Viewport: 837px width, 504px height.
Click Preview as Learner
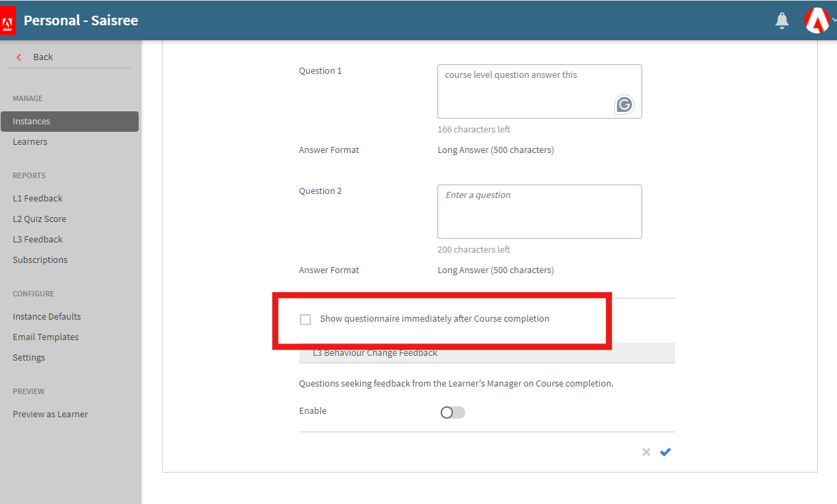coord(50,415)
